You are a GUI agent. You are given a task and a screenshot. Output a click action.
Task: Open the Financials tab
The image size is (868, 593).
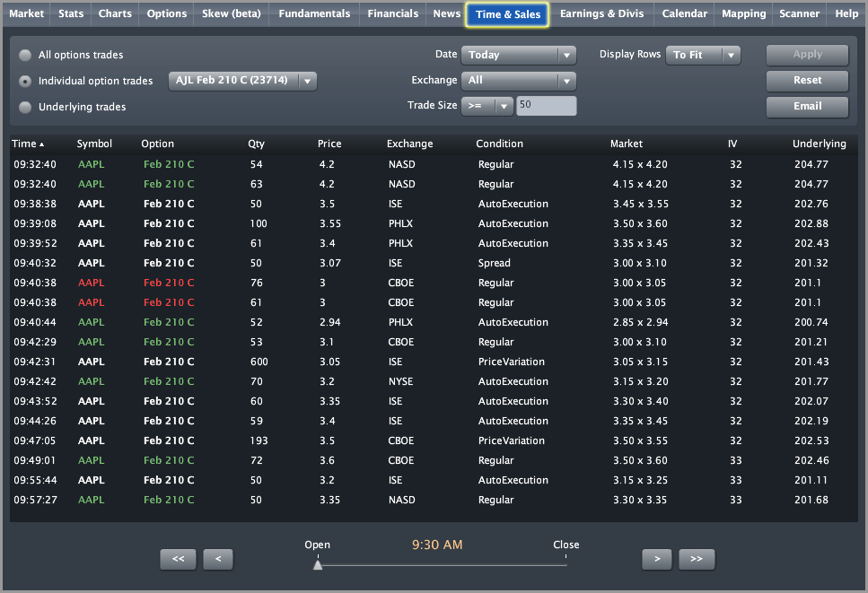point(393,13)
